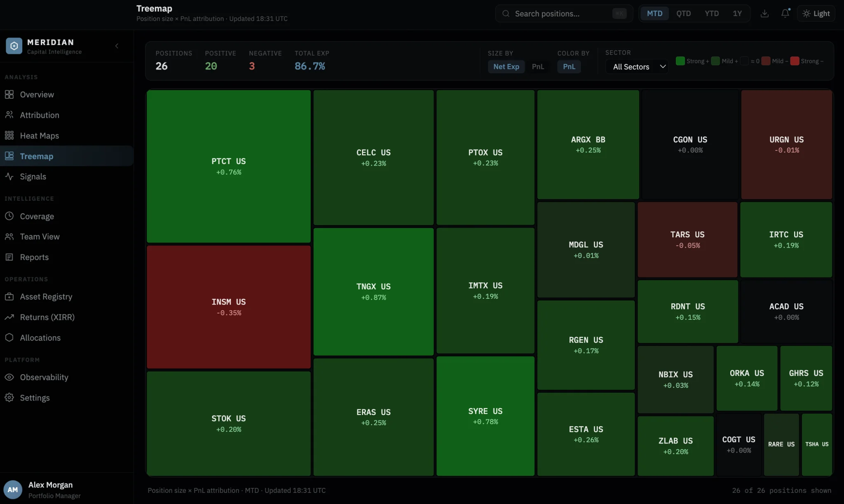Click the Team View users icon
Screen dimensions: 844x504
point(9,237)
